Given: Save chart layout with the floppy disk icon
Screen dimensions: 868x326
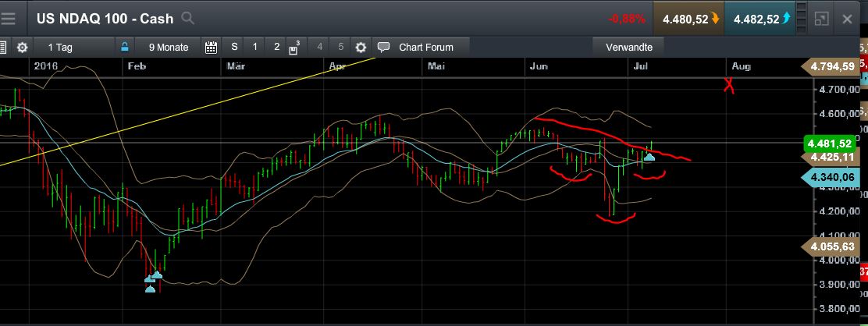Looking at the screenshot, I should 294,48.
